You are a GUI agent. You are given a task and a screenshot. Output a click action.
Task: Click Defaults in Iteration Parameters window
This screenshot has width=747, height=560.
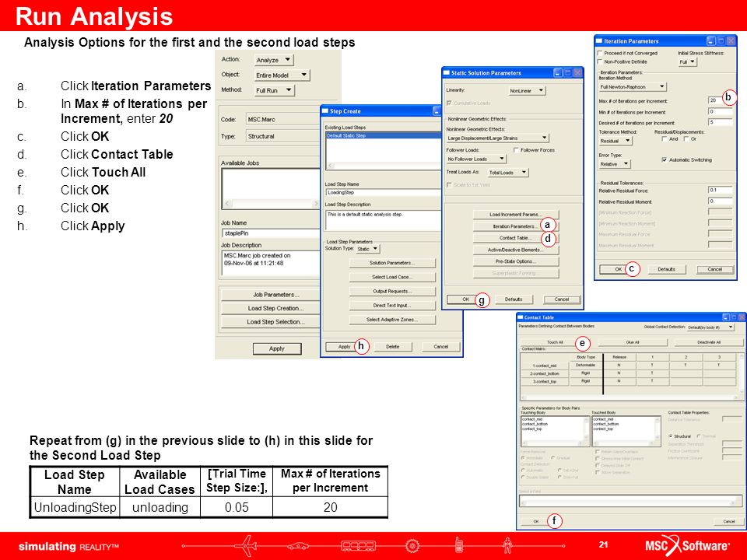(667, 270)
